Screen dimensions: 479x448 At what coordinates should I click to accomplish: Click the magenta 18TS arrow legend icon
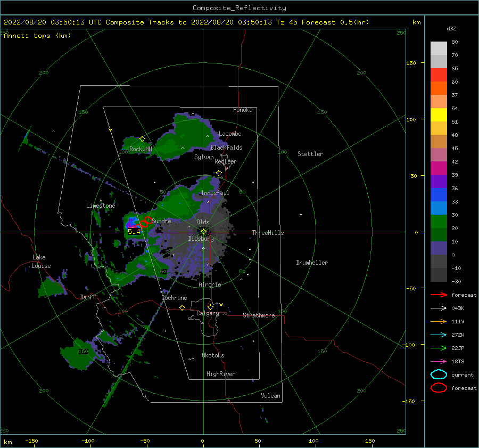[439, 362]
